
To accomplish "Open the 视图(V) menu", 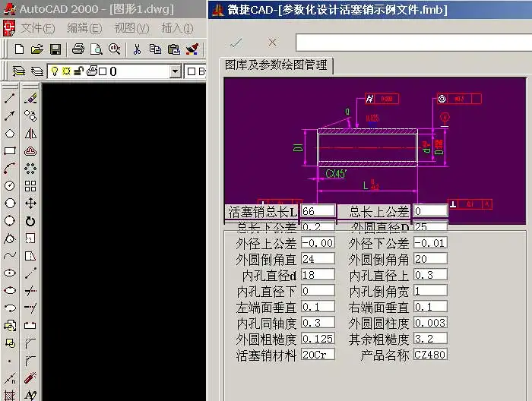I will (x=131, y=28).
